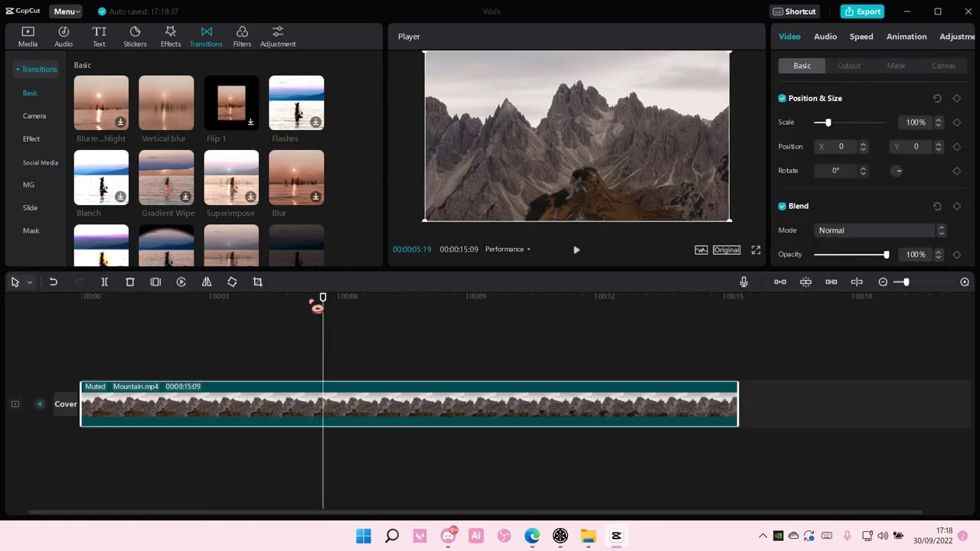Click the Shortcut button

pyautogui.click(x=794, y=11)
